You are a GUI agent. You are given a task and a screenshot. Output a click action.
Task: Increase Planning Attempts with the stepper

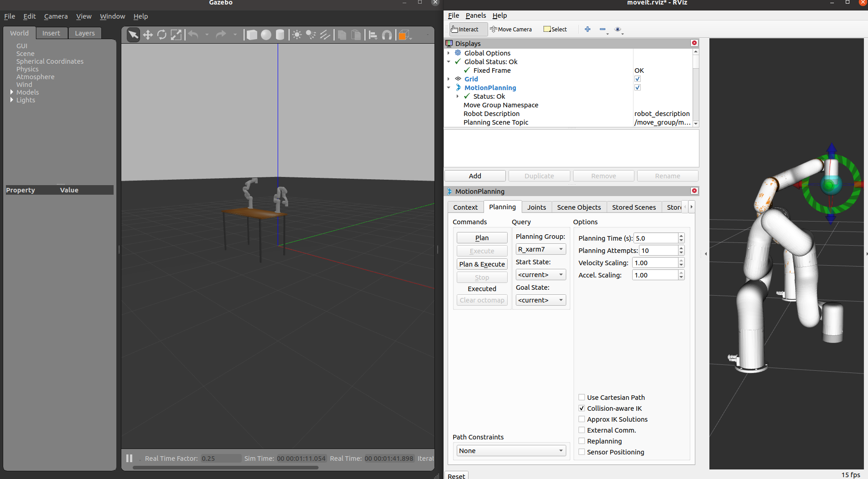680,248
